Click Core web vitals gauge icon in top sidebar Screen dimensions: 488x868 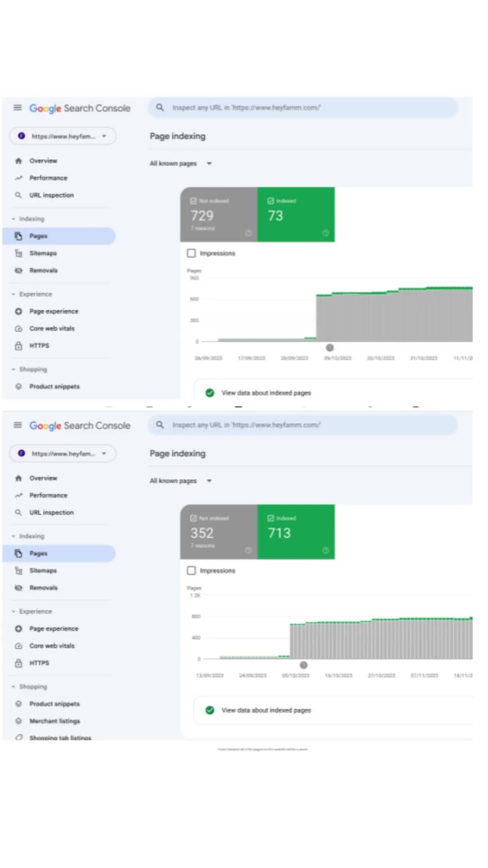tap(19, 328)
